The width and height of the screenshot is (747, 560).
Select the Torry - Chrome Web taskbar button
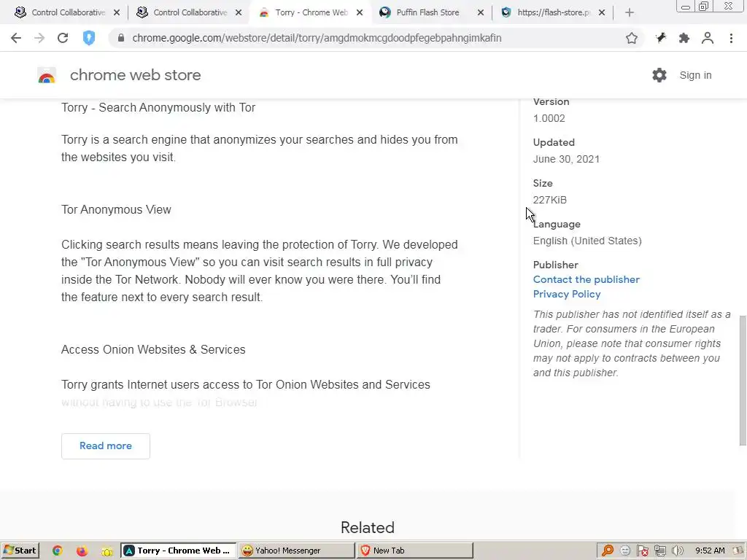click(179, 551)
